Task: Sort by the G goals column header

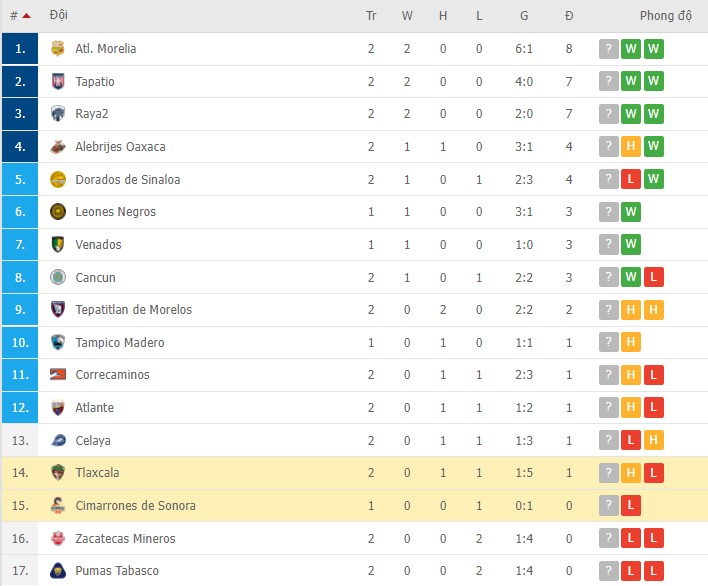Action: (x=524, y=16)
